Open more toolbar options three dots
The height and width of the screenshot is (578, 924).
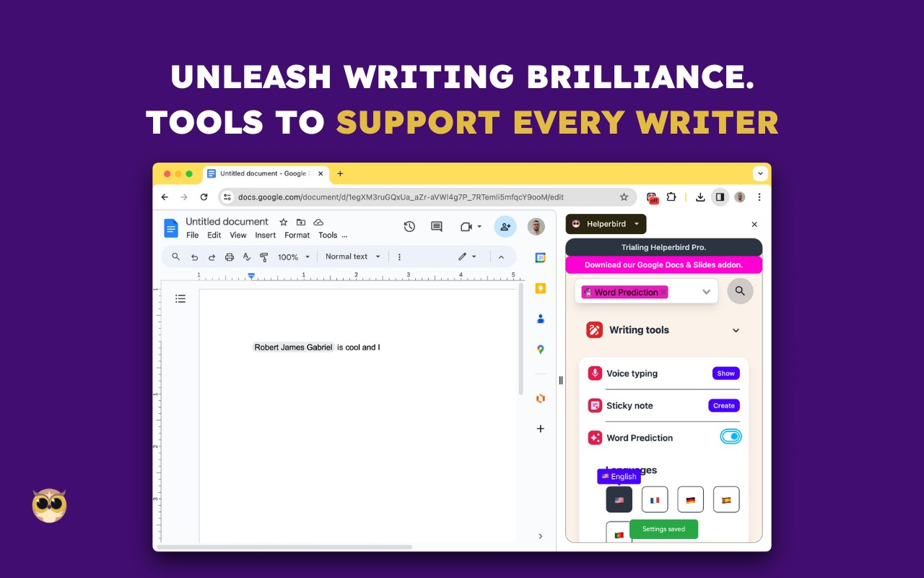(399, 257)
